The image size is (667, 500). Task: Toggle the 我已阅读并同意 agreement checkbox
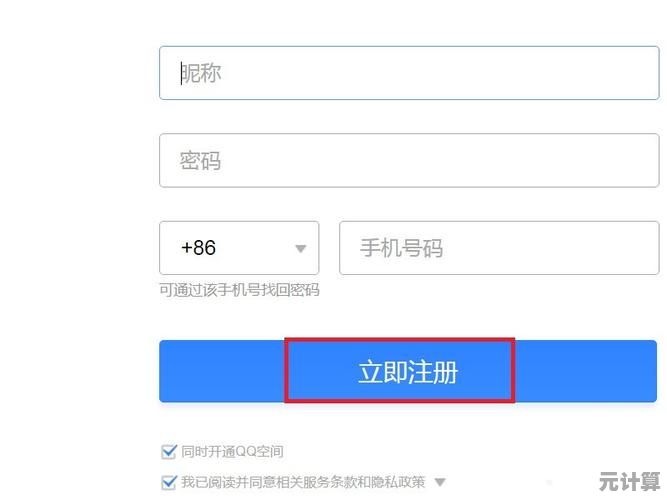pyautogui.click(x=168, y=482)
